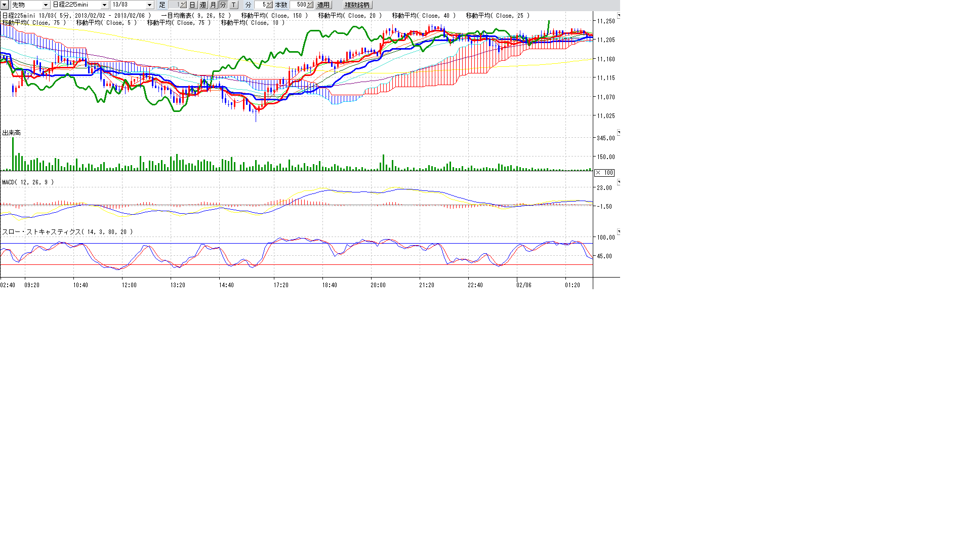Open the 出来高 volume pane corner menu arrow
This screenshot has width=980, height=547.
point(618,132)
